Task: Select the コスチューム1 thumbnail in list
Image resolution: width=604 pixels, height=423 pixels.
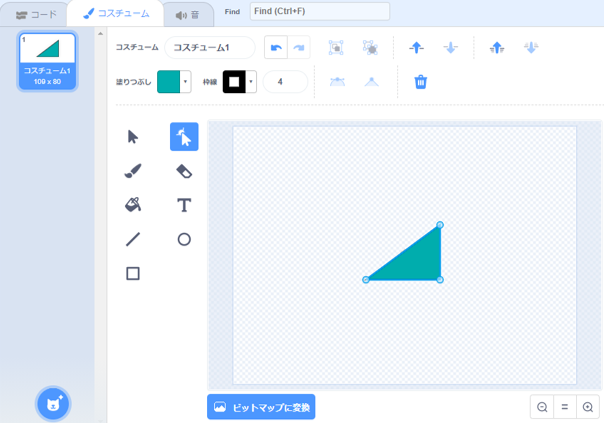Action: pos(47,61)
